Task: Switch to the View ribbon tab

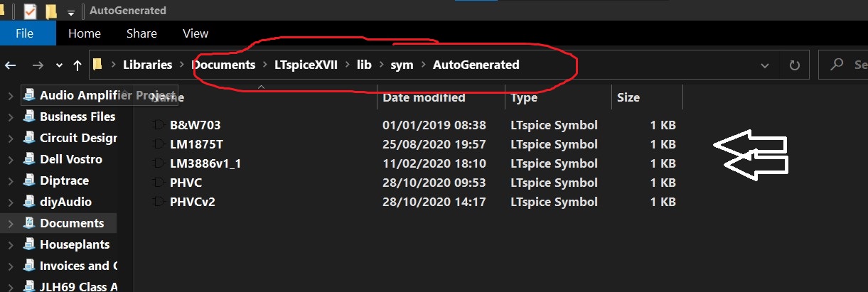Action: [195, 33]
